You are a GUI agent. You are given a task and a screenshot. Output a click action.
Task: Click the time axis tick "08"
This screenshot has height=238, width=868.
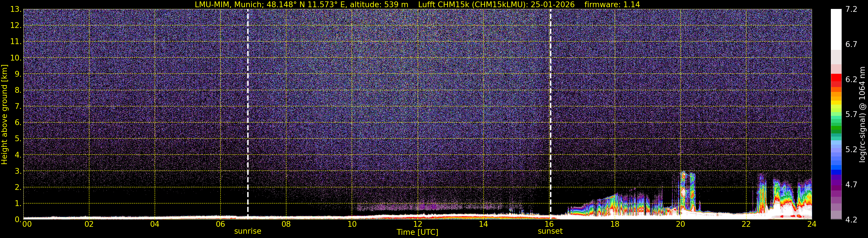point(286,224)
